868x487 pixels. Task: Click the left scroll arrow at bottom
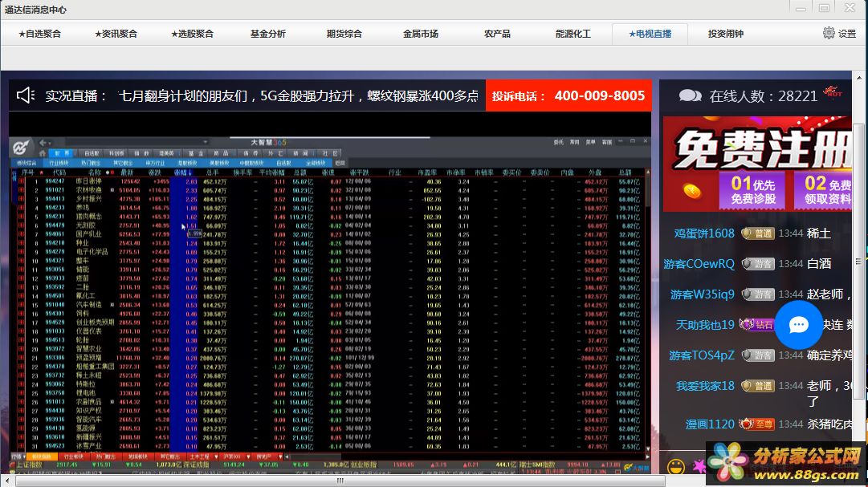[x=6, y=481]
